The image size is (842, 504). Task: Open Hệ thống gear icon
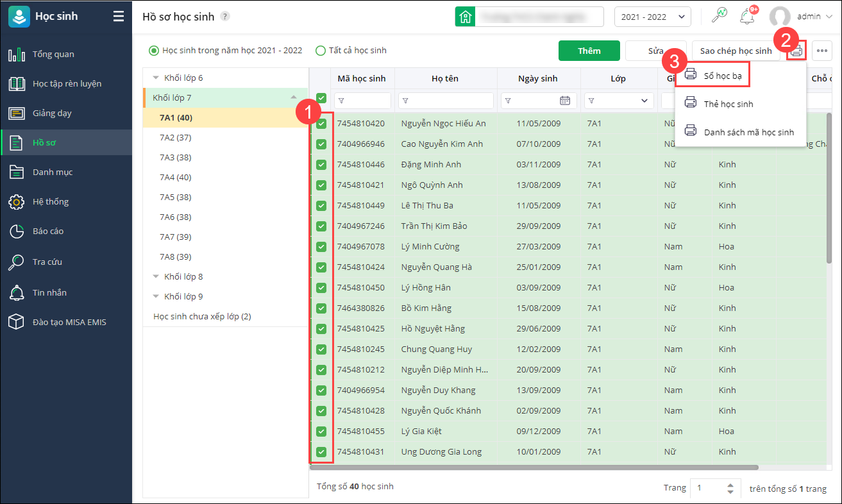coord(17,202)
